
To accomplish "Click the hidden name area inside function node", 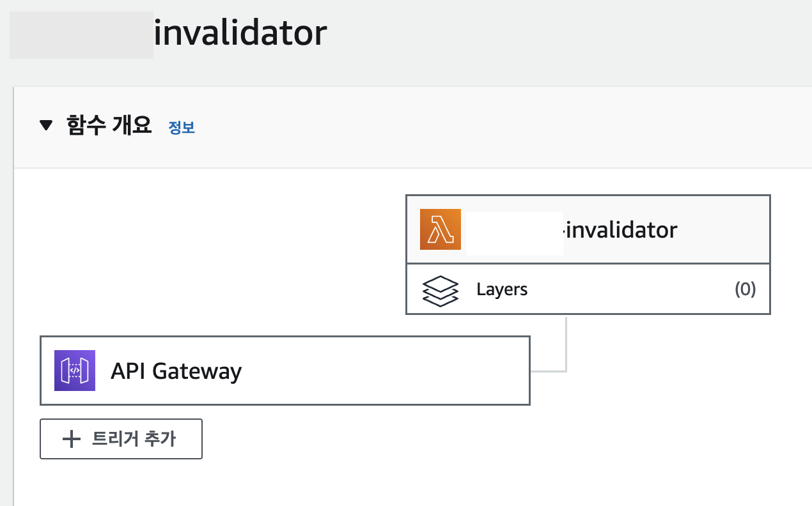I will coord(515,233).
